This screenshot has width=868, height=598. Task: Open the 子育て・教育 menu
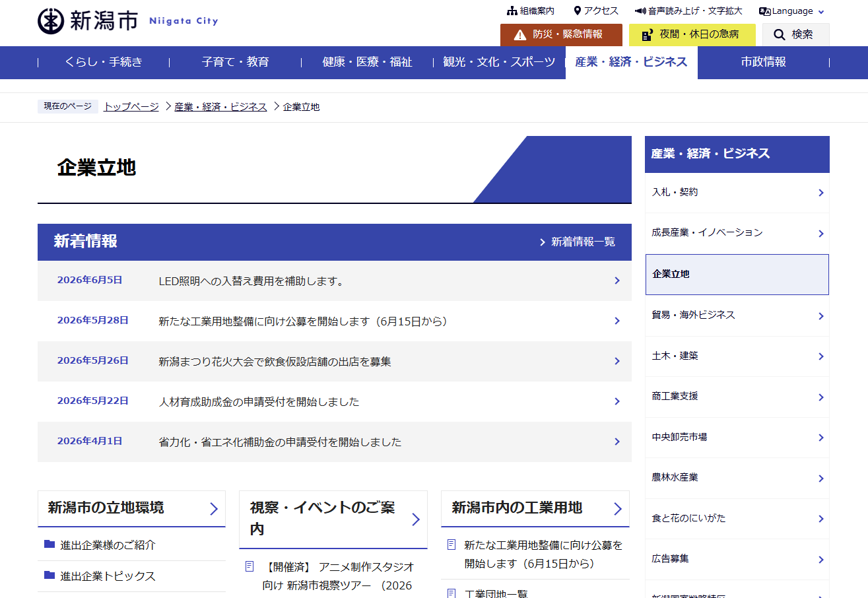pos(236,62)
